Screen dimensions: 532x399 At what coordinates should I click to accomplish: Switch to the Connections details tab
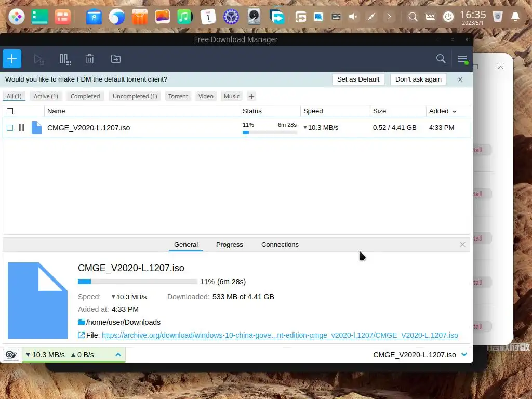pos(280,245)
